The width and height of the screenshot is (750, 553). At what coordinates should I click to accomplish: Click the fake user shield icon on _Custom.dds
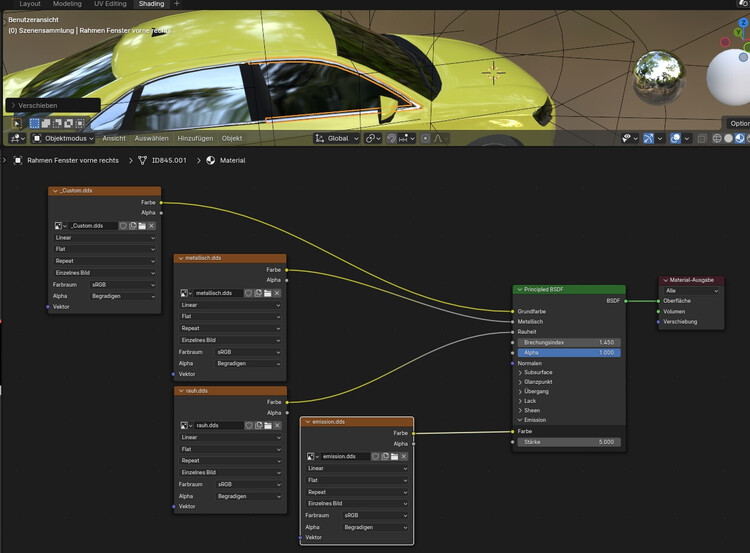coord(123,226)
